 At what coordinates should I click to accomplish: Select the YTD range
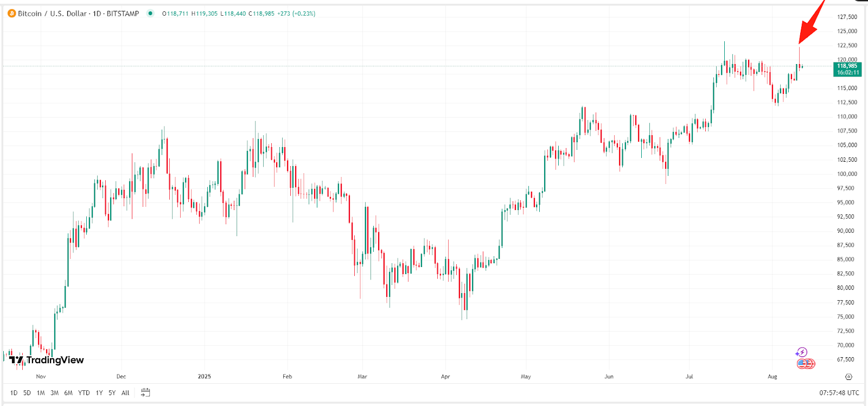[x=84, y=392]
